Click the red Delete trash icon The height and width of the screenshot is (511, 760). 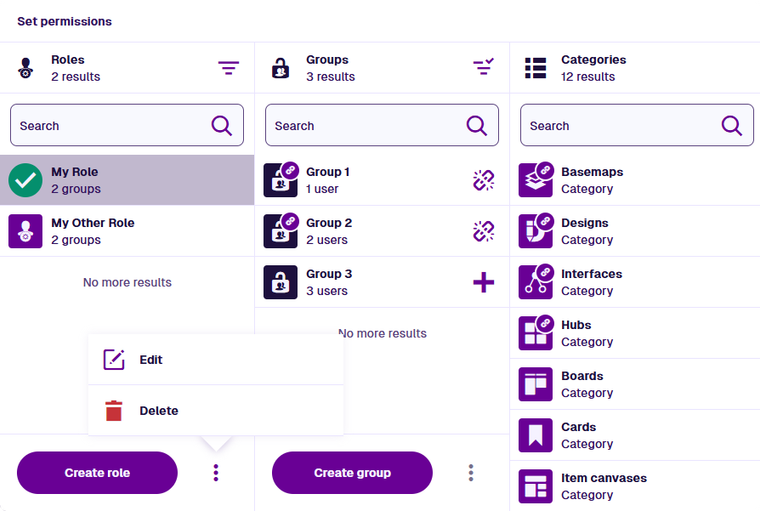(114, 411)
